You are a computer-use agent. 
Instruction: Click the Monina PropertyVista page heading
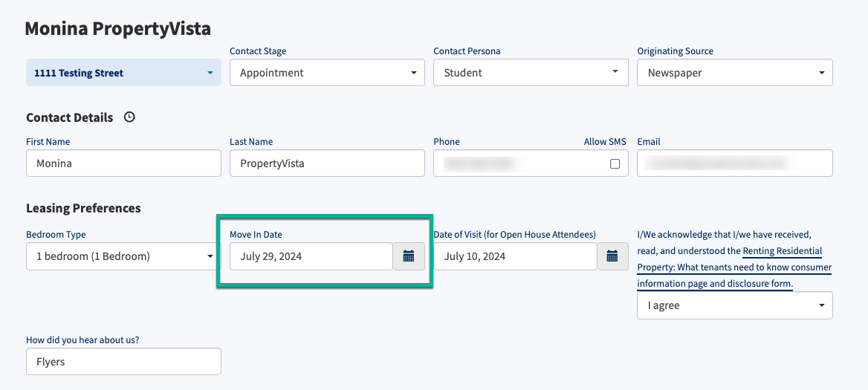(x=118, y=29)
